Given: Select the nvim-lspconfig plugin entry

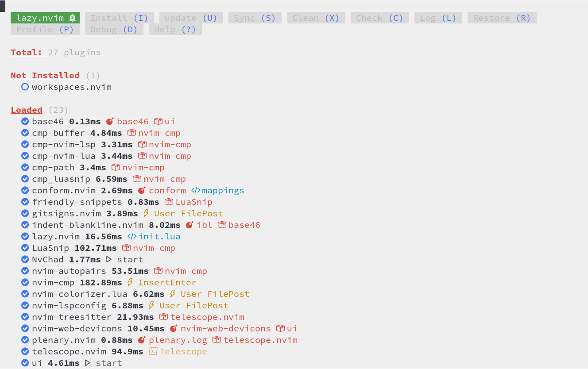Looking at the screenshot, I should coord(69,305).
